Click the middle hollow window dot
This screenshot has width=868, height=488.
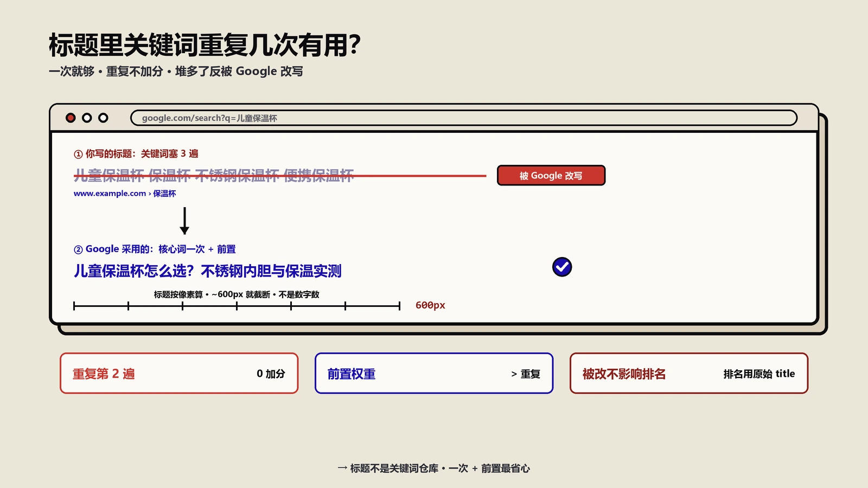(87, 118)
